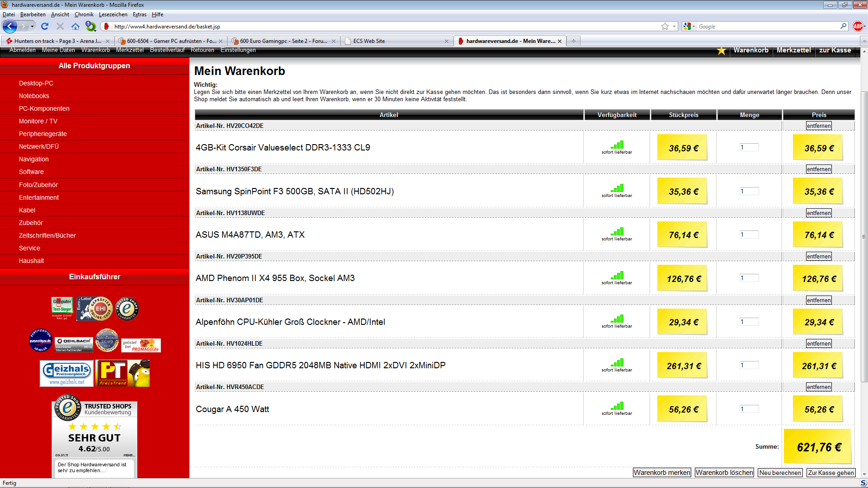
Task: Click the Warenkorb merken button
Action: point(662,473)
